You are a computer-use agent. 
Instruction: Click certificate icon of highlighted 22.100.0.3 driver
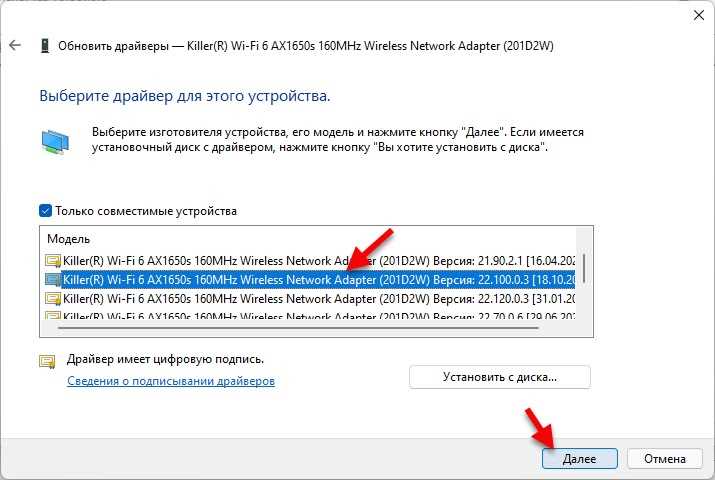53,280
